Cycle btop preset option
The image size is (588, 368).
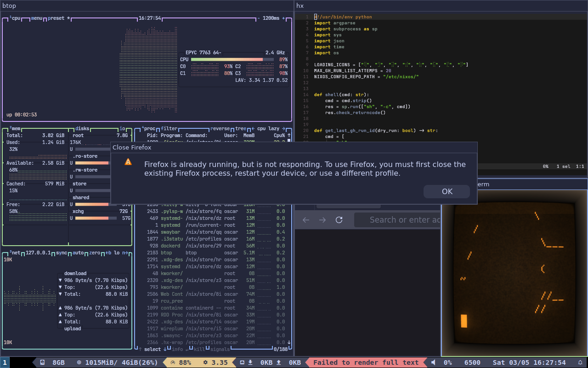coord(59,18)
